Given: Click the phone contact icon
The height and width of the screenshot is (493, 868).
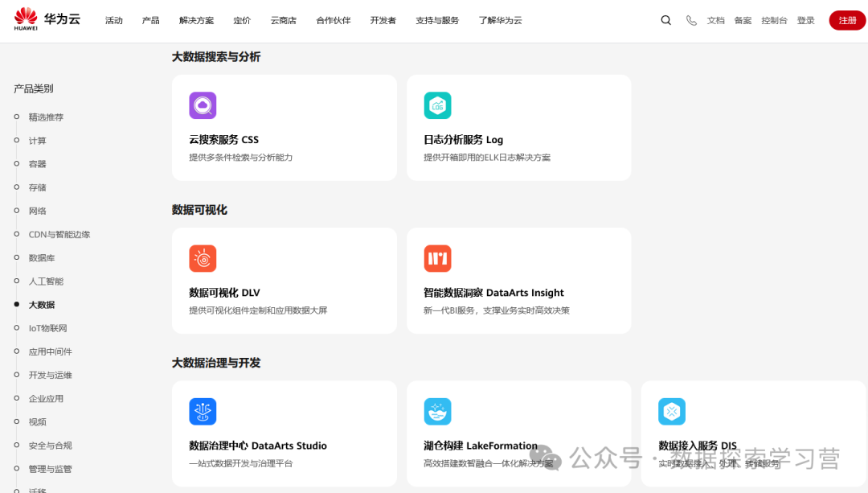Looking at the screenshot, I should coord(691,21).
